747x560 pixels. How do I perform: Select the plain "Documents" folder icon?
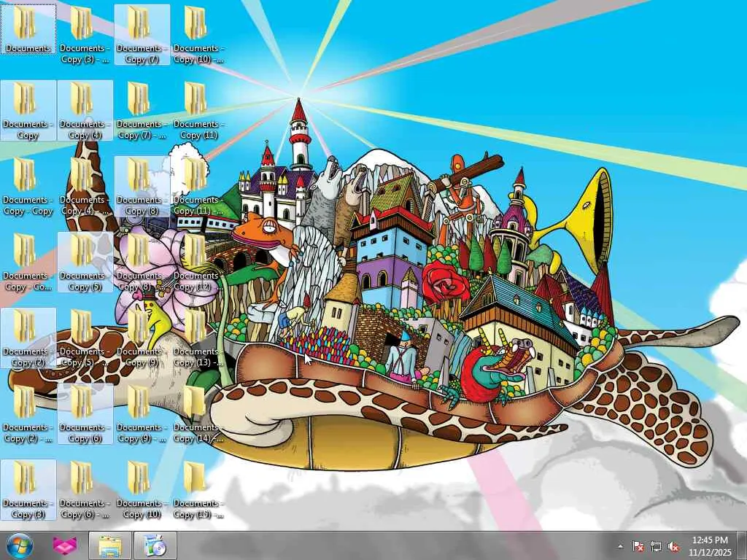28,29
